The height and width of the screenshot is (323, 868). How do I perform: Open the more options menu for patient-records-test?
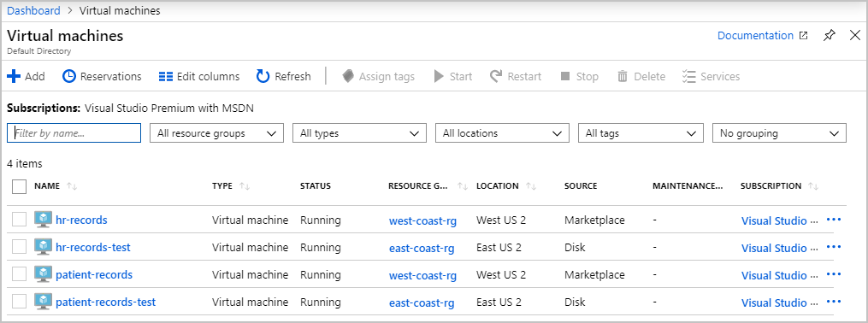(833, 302)
